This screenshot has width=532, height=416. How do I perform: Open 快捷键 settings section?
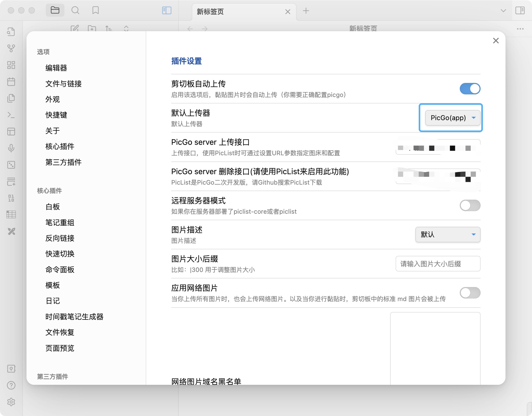tap(56, 115)
